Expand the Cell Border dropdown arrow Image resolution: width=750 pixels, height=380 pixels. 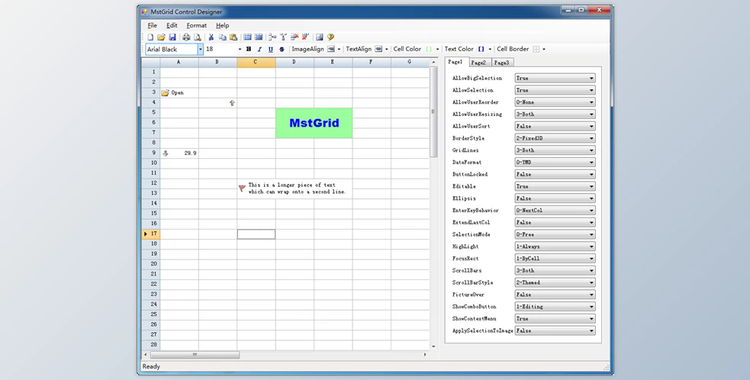(544, 49)
